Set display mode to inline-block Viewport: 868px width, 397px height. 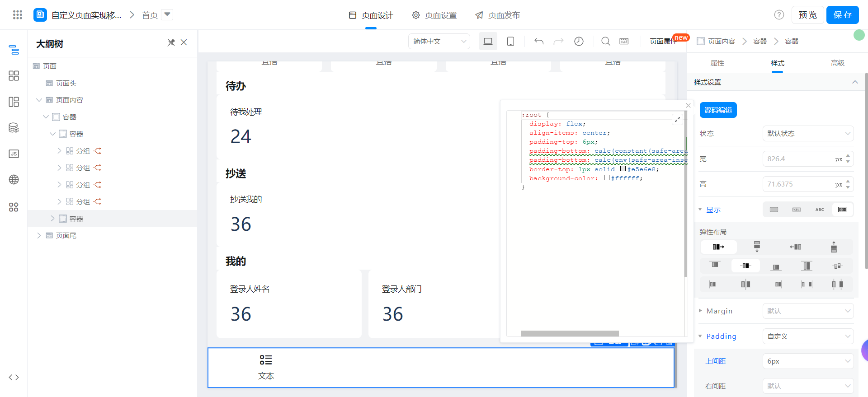click(x=797, y=210)
